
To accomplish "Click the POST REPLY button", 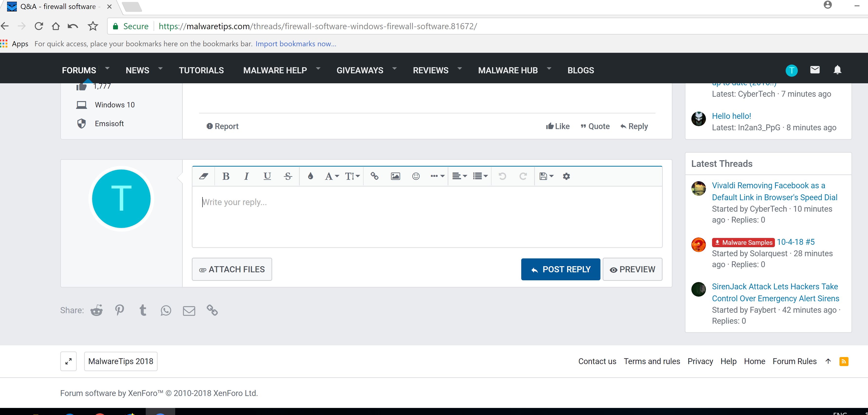I will 560,269.
